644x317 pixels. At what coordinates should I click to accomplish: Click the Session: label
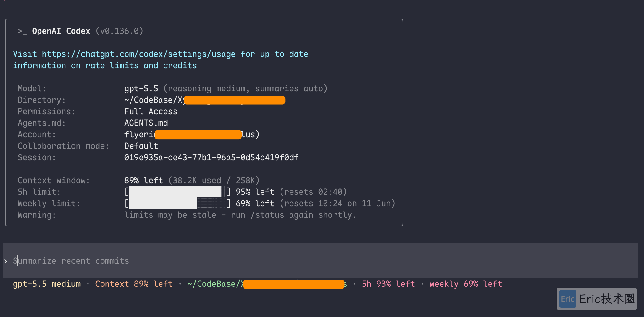(37, 158)
